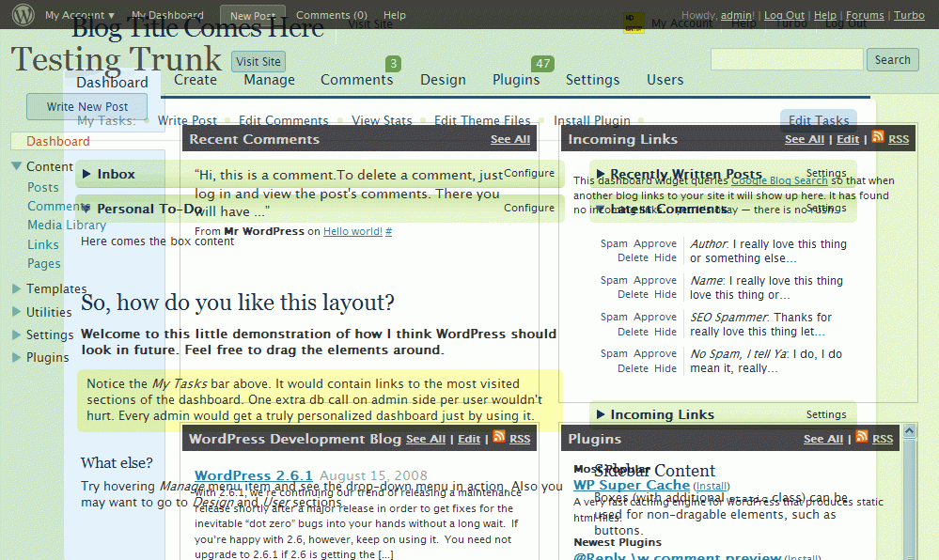Open the Manage tab
Viewport: 939px width, 560px height.
(x=268, y=80)
